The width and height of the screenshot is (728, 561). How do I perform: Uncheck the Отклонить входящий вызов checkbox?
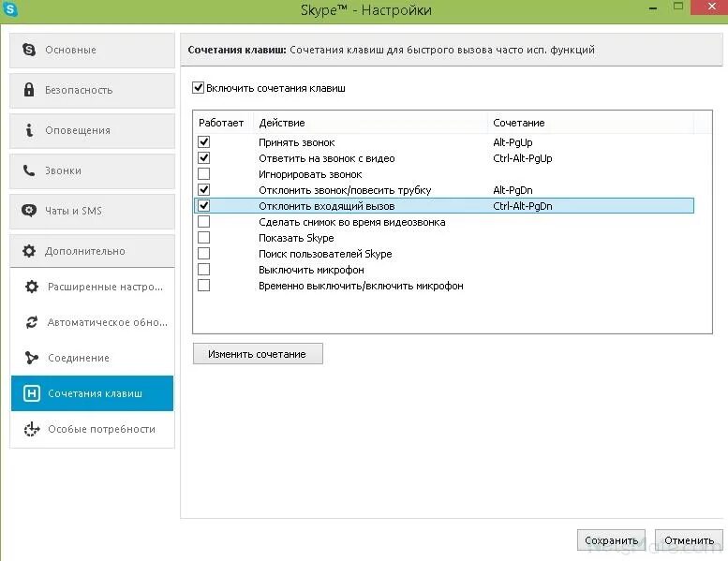tap(204, 205)
